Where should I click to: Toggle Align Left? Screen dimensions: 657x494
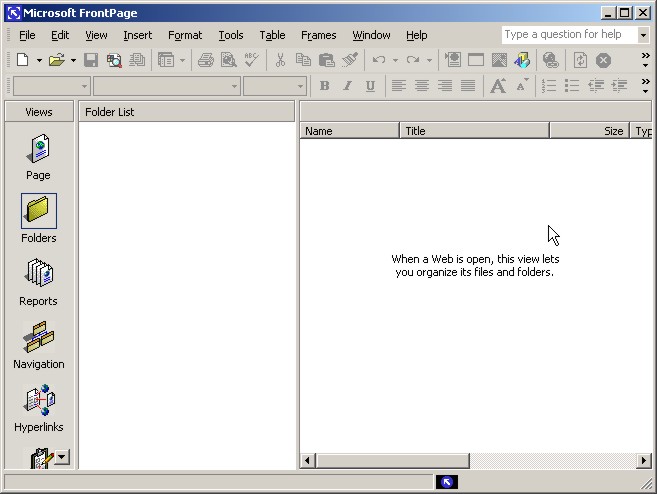click(398, 86)
